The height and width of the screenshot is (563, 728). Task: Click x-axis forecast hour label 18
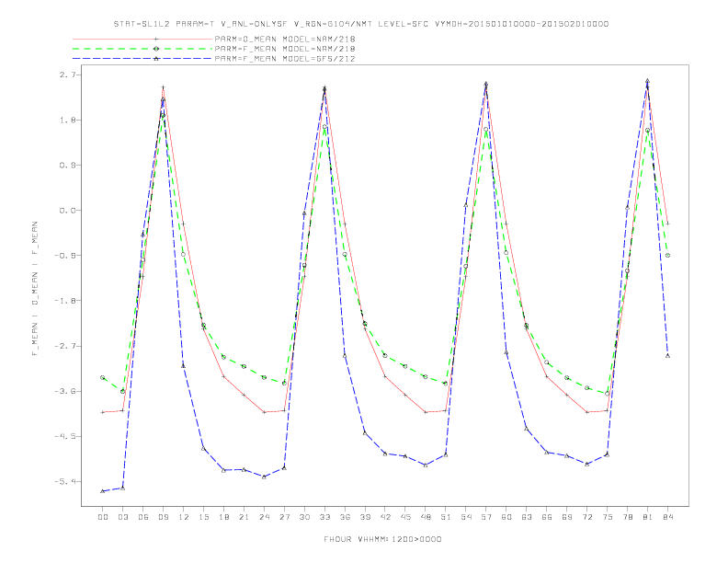click(x=223, y=517)
